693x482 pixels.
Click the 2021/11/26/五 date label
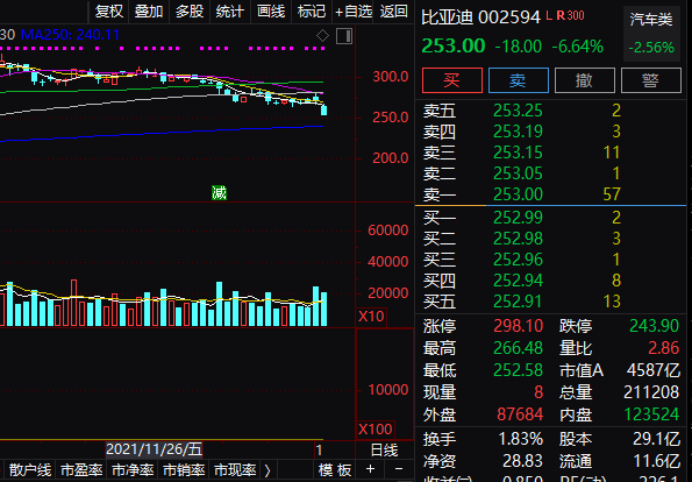154,449
